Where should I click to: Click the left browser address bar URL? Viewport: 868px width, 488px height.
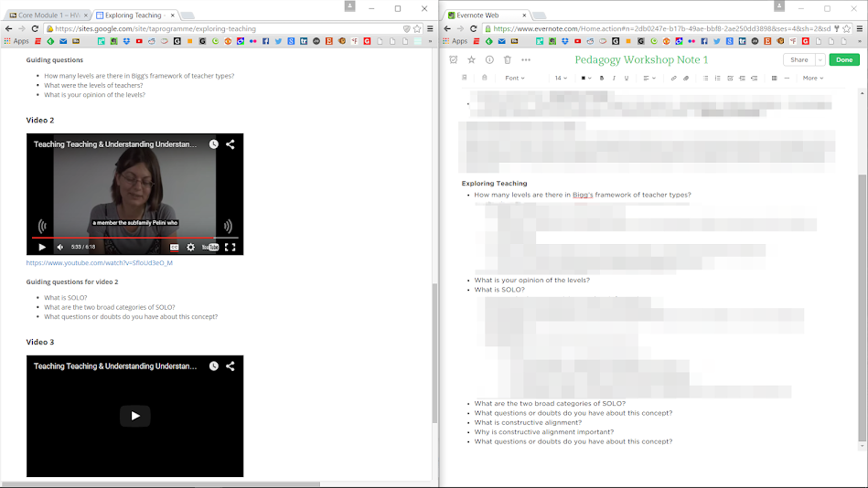(x=155, y=28)
